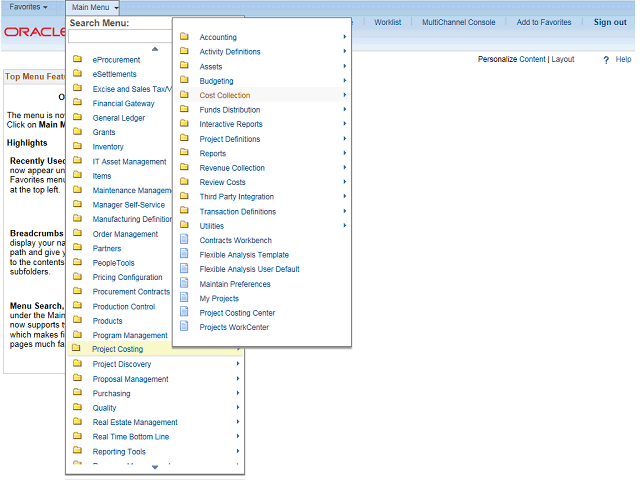This screenshot has height=480, width=640.
Task: Click folder icon beside Budgeting
Action: click(x=184, y=80)
